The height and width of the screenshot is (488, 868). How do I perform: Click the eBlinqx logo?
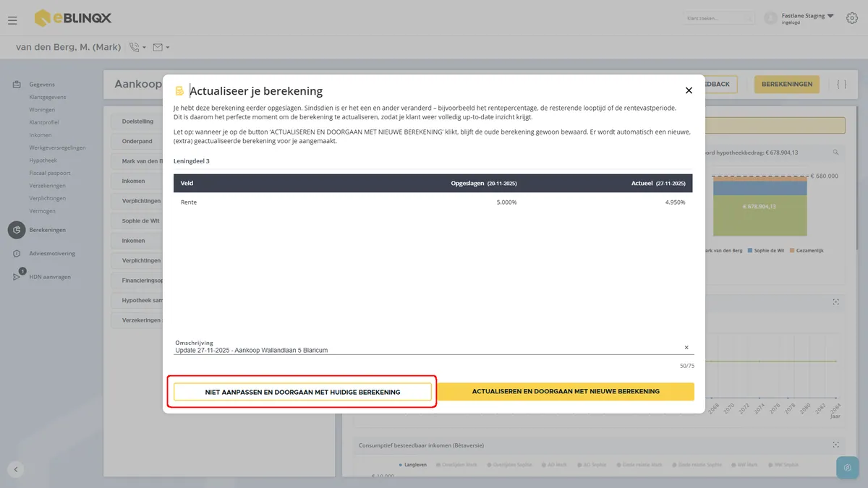tap(73, 18)
